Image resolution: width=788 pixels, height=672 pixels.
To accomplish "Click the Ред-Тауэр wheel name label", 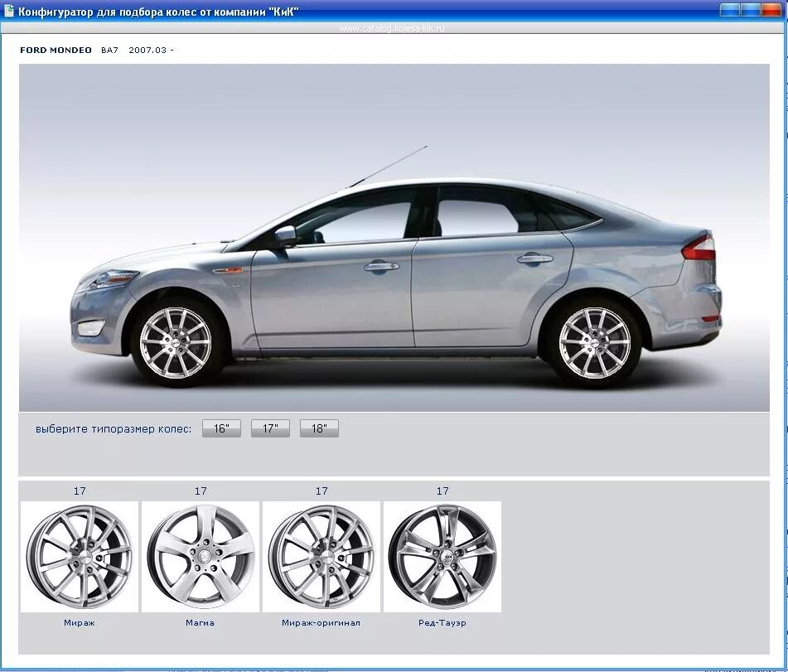I will tap(442, 623).
